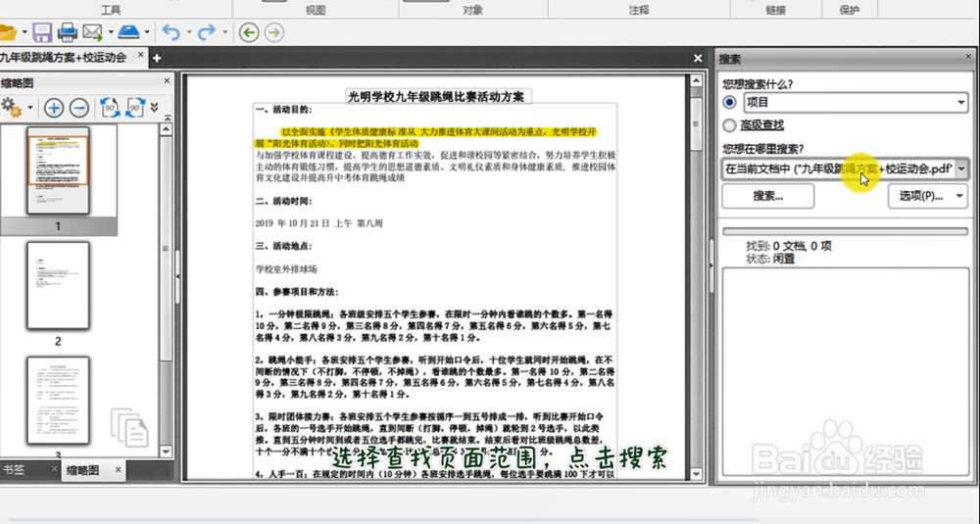The image size is (980, 524).
Task: Open dropdown next to scan icon
Action: [148, 32]
